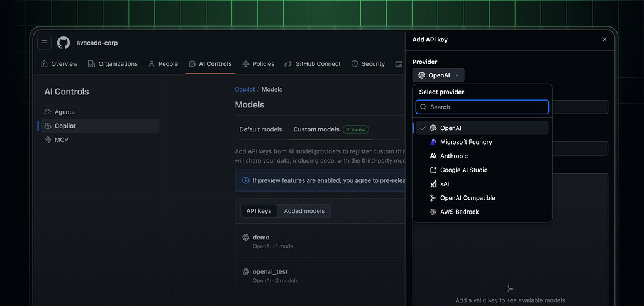Click the magnifier icon in provider search
The width and height of the screenshot is (644, 306).
(423, 107)
